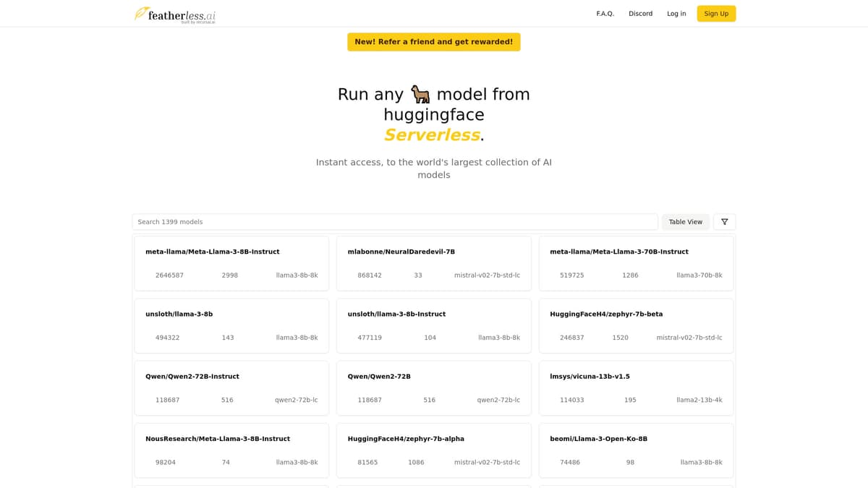Focus the Search 1399 models field
Viewport: 868px width, 488px height.
(395, 222)
